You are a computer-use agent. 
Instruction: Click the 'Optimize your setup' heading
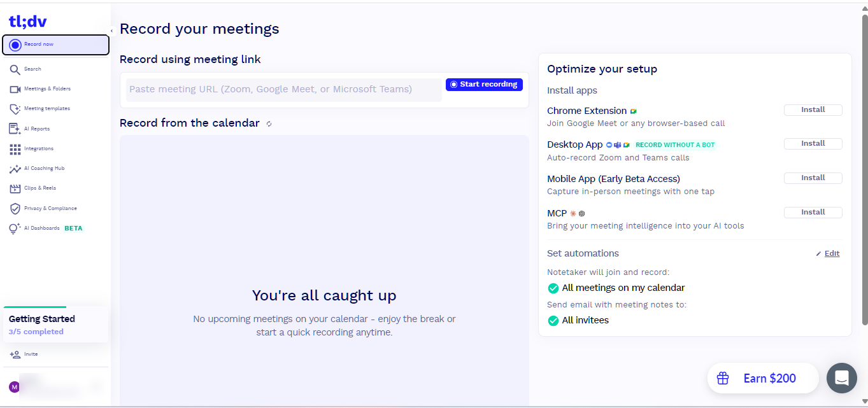tap(602, 69)
